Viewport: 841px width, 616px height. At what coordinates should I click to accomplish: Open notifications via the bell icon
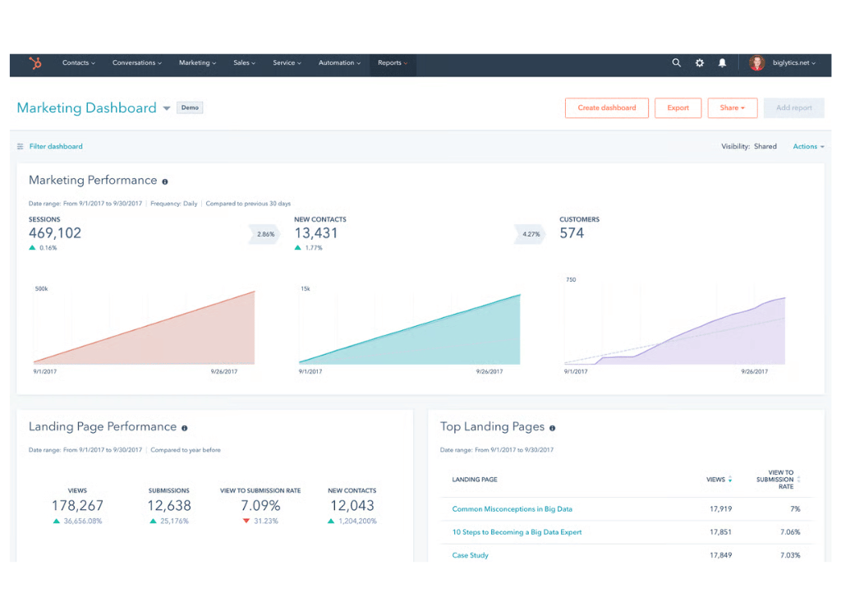(722, 62)
